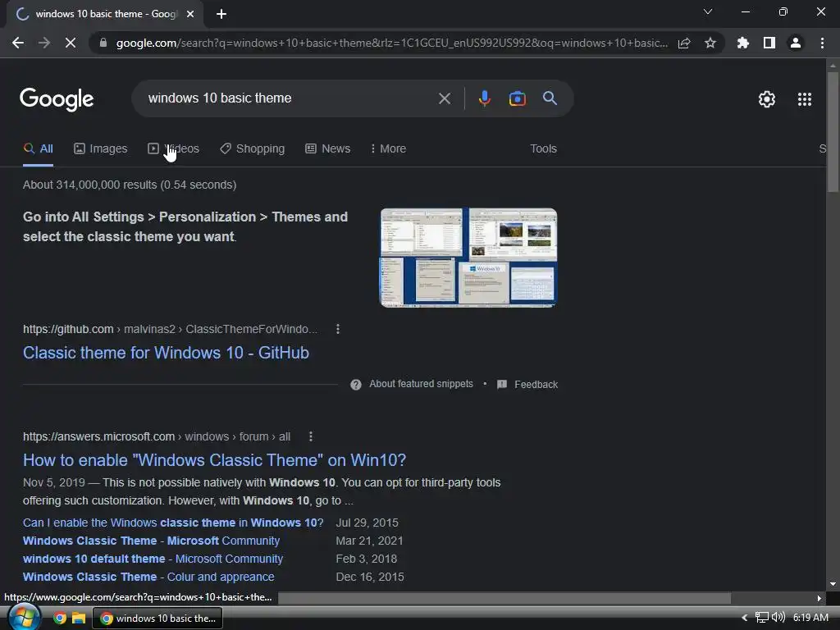Bookmark this page with star icon
The image size is (840, 630).
pos(710,43)
